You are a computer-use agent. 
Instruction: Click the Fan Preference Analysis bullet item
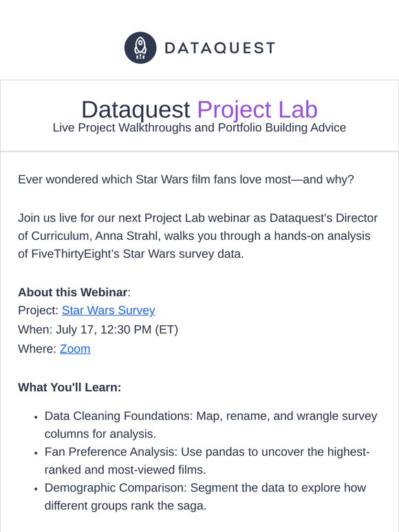point(207,461)
